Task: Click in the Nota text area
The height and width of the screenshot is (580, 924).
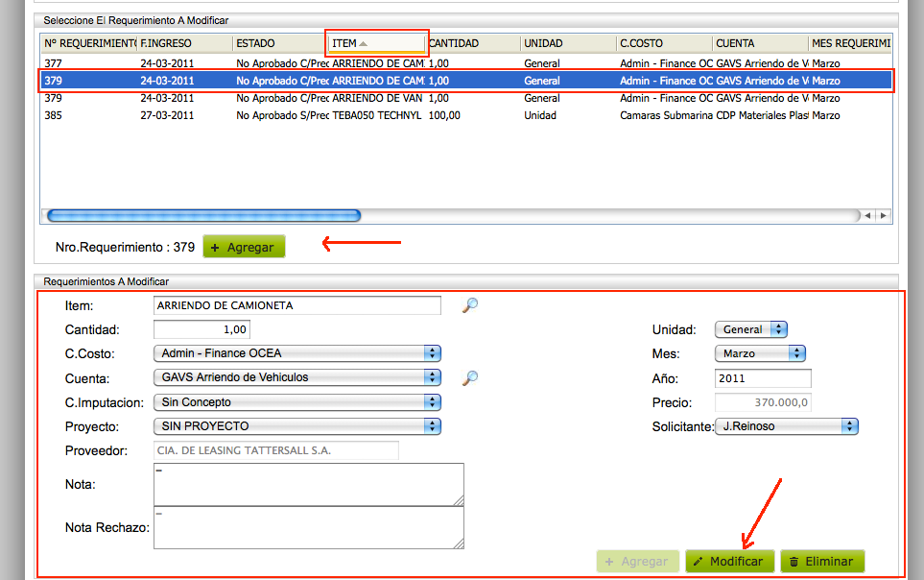Action: point(309,484)
